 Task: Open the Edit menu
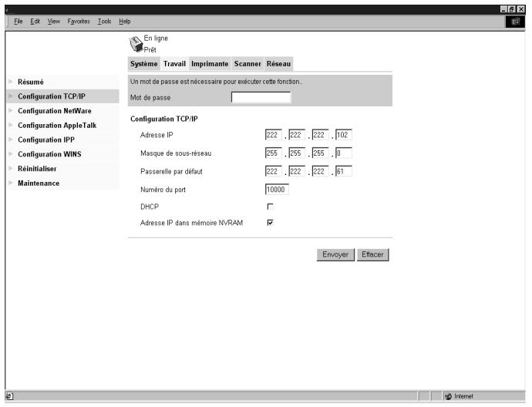35,22
